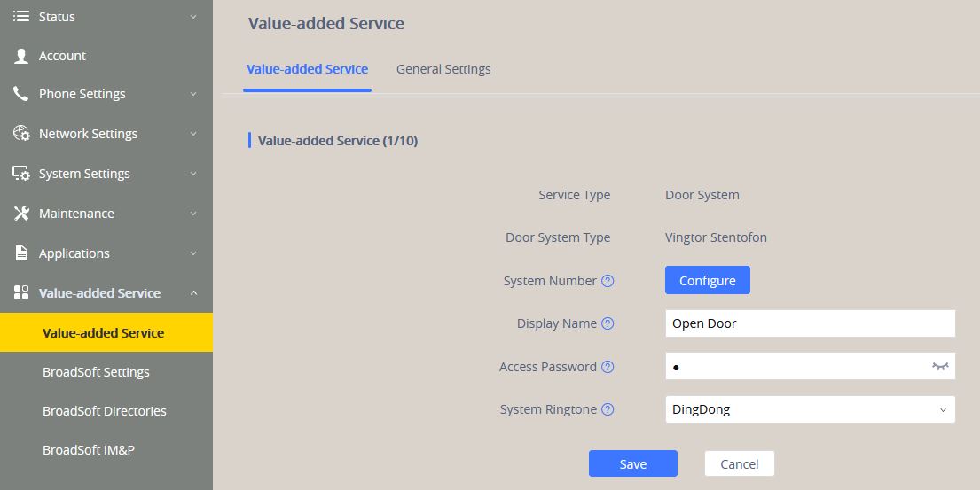980x490 pixels.
Task: Click the Maintenance tools icon
Action: pos(21,214)
